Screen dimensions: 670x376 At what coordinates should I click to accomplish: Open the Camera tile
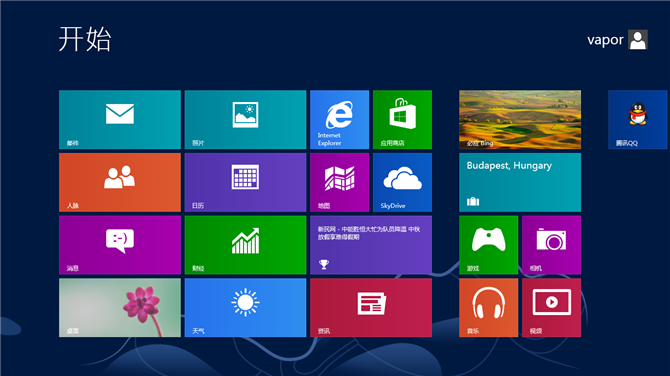pos(551,245)
